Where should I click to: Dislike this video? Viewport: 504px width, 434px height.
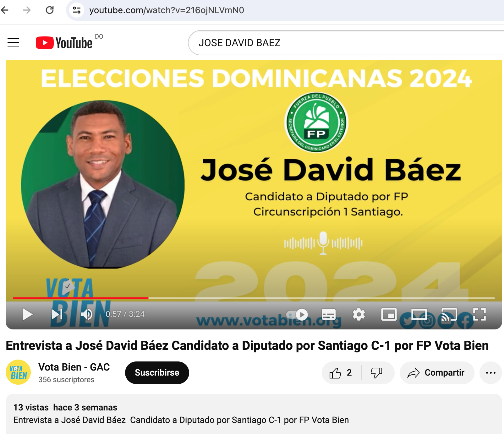pos(376,373)
